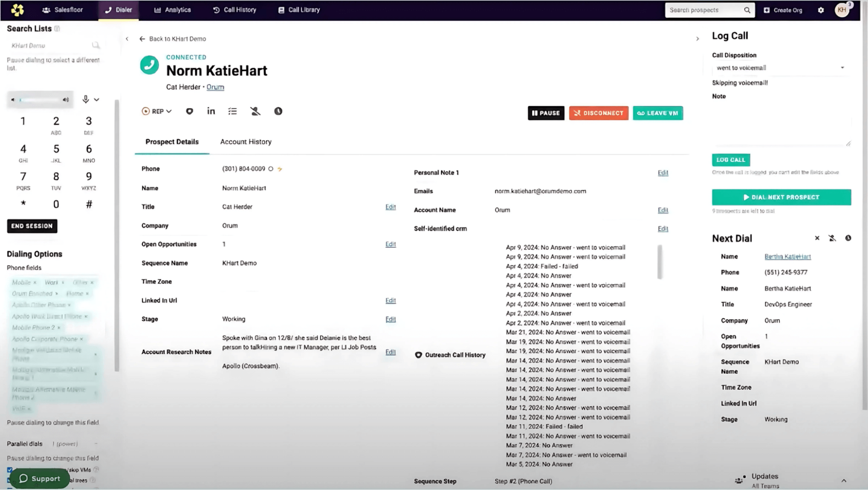Remove next dial with X icon

click(817, 238)
